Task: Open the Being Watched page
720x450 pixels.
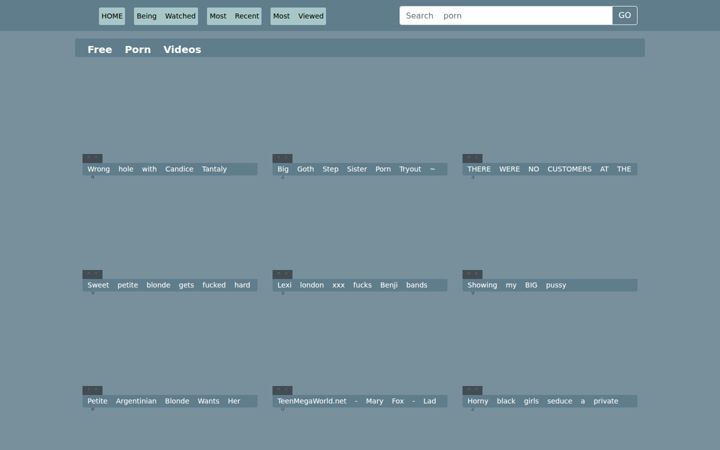Action: point(166,16)
